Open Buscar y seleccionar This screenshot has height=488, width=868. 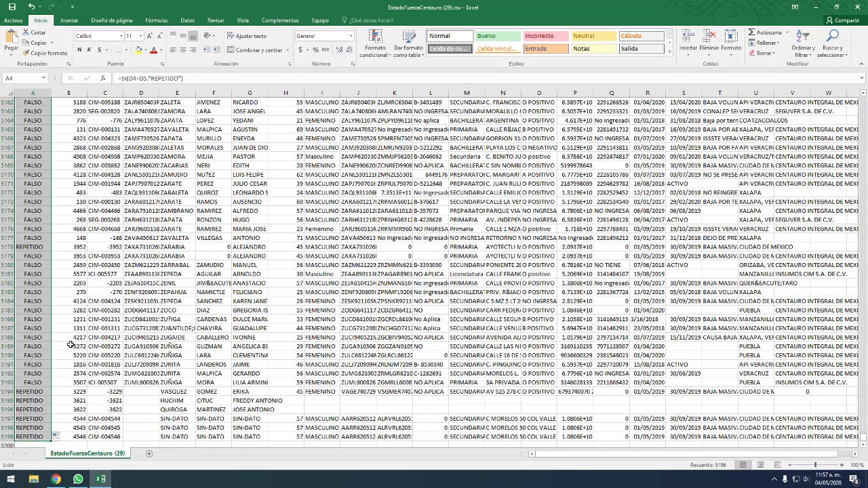click(x=833, y=43)
